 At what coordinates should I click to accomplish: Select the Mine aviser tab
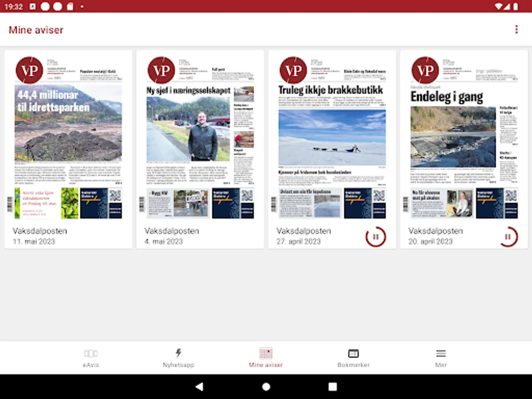(266, 358)
